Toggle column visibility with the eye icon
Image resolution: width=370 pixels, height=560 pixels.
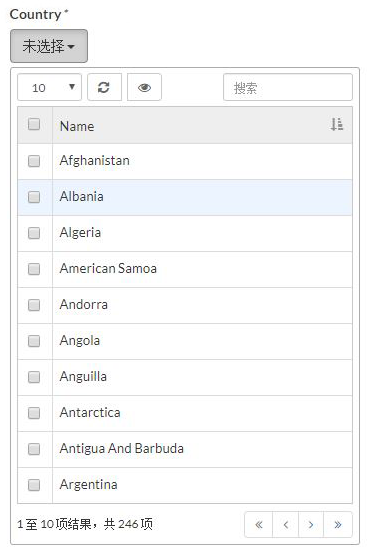pos(144,88)
